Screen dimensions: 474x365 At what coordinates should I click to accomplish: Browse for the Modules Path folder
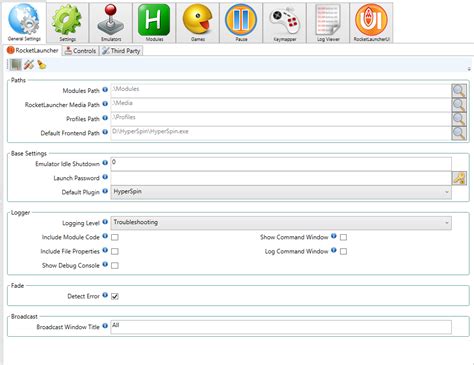pyautogui.click(x=459, y=91)
